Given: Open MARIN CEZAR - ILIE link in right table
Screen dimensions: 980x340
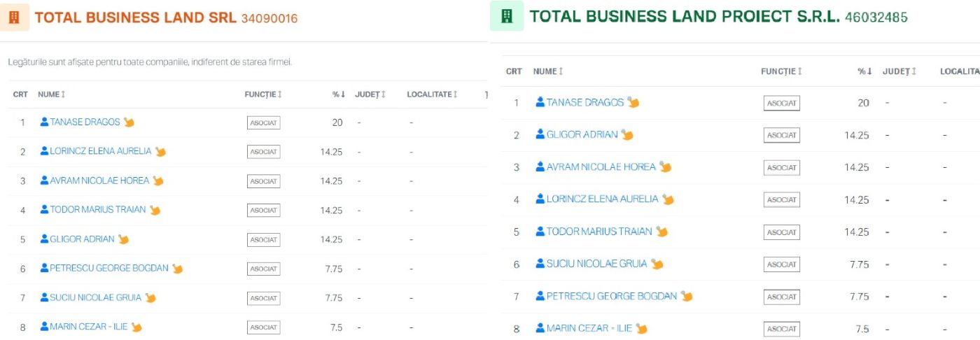Looking at the screenshot, I should coord(589,328).
